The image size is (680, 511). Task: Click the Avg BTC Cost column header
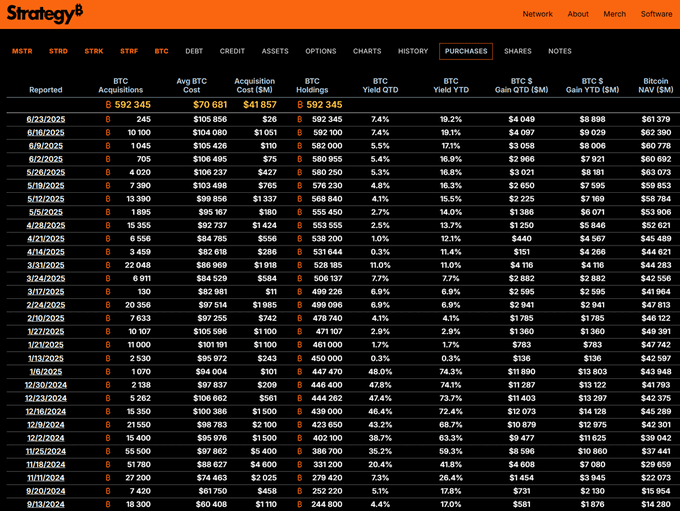pyautogui.click(x=191, y=85)
